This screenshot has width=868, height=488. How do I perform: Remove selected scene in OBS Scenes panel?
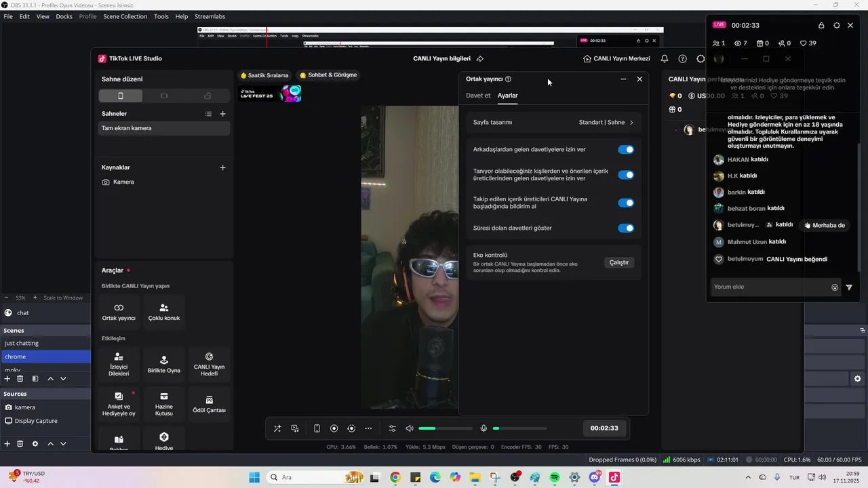click(20, 379)
